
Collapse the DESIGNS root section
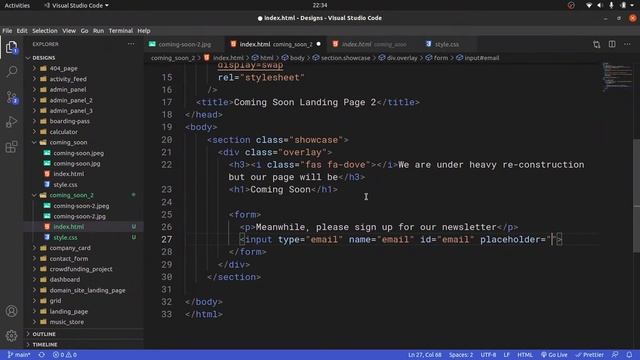(44, 58)
